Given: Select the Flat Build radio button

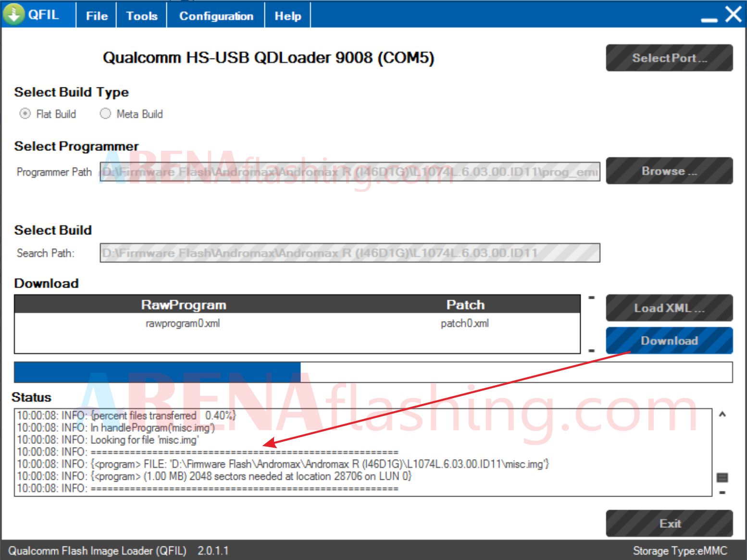Looking at the screenshot, I should [25, 114].
